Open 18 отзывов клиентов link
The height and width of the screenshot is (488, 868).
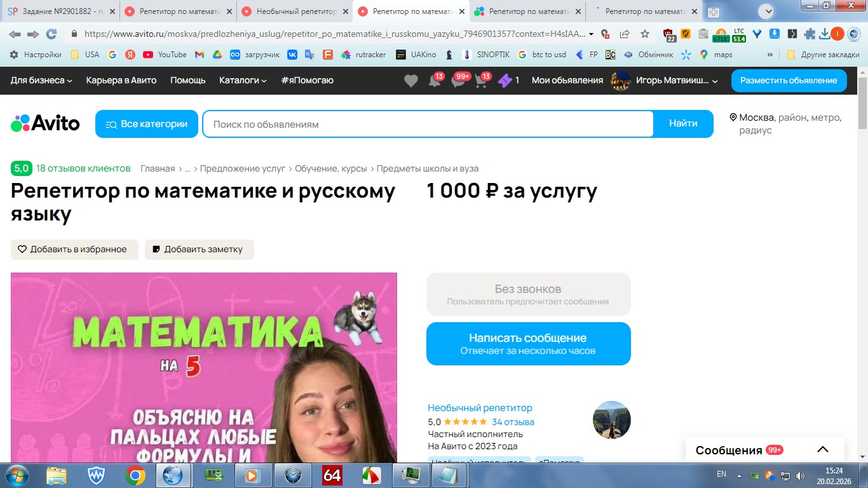(x=83, y=168)
